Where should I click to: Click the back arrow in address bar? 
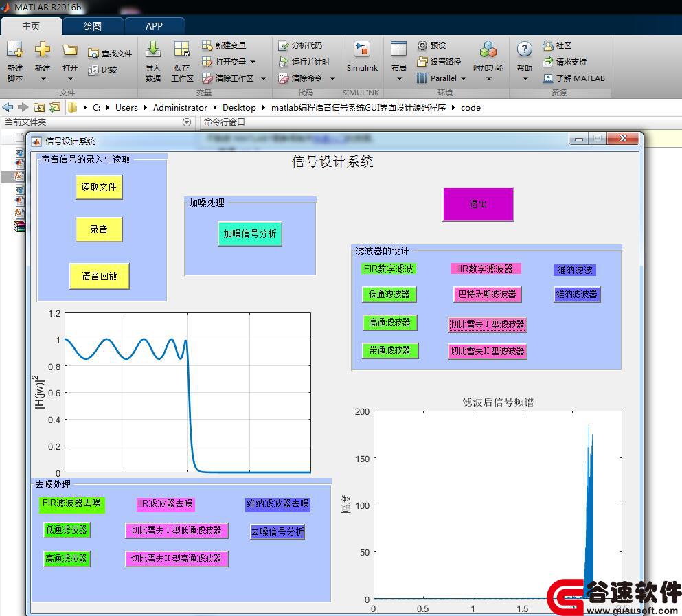[8, 107]
